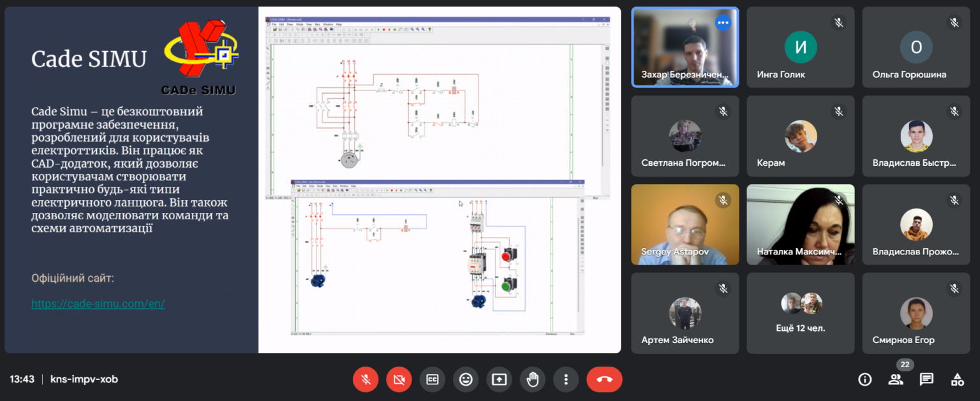
Task: Select Керам's participant tile
Action: click(x=800, y=136)
